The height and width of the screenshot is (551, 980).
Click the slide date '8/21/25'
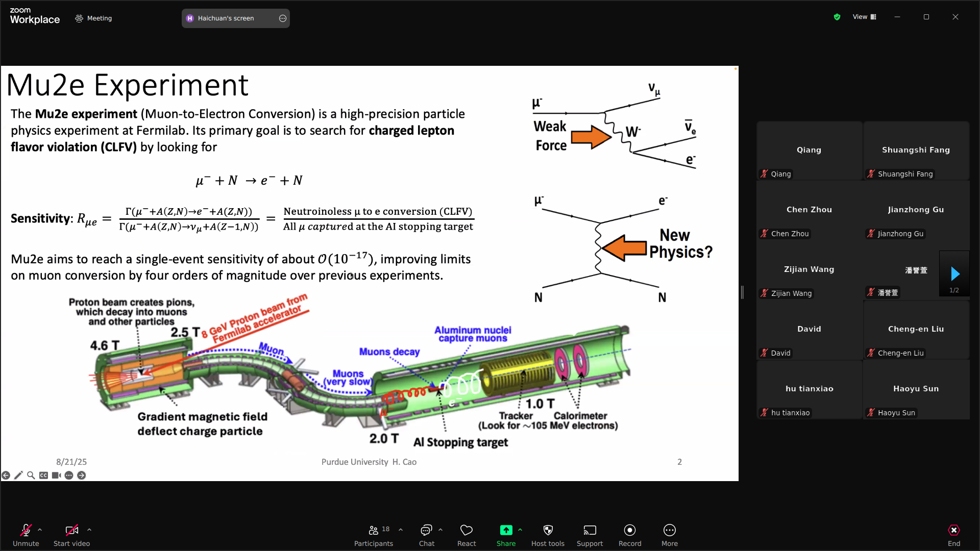(x=71, y=462)
